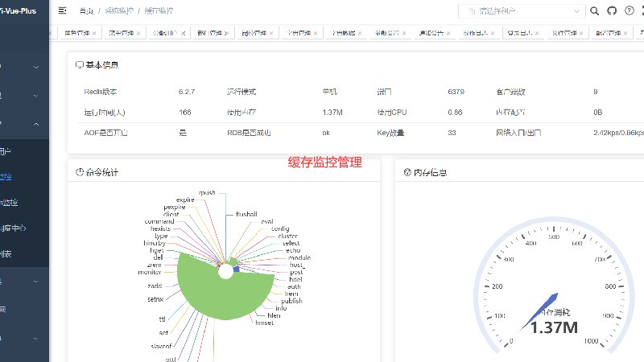Screen dimensions: 644x362
Task: Collapse the sidebar with the hamburger icon
Action: 63,10
